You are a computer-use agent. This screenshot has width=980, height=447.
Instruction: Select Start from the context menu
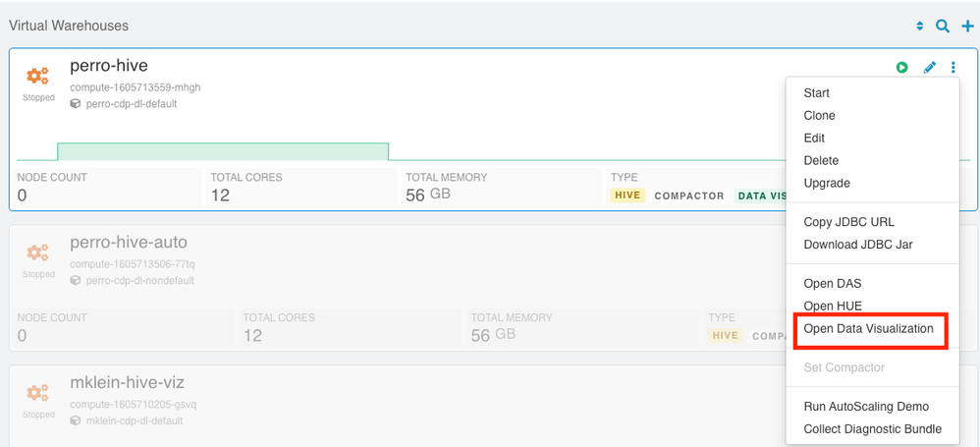pos(816,93)
